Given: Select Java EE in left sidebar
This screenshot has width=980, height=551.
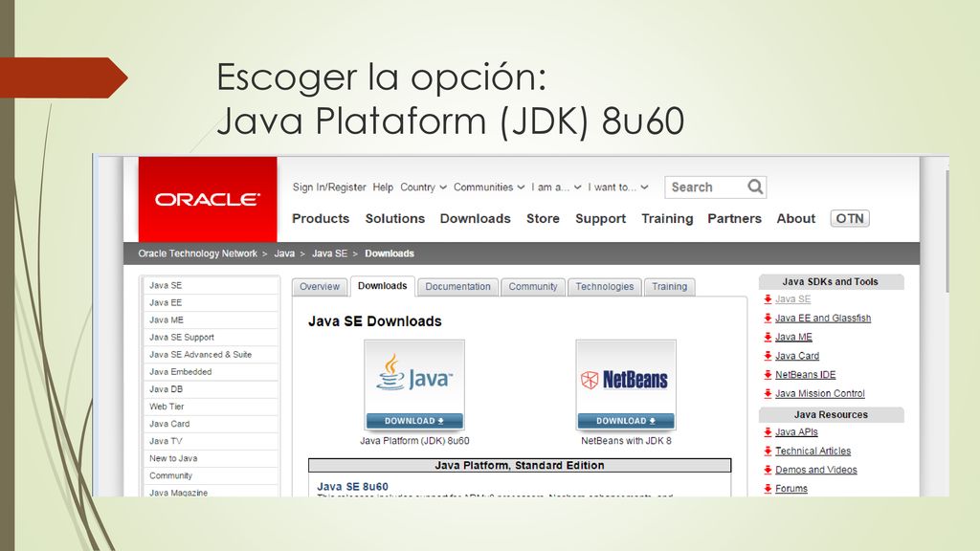Looking at the screenshot, I should click(x=211, y=302).
